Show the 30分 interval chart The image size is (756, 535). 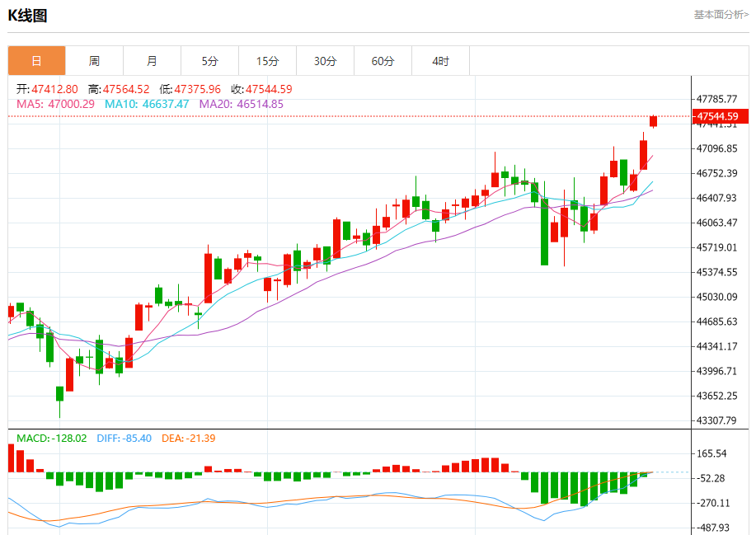pyautogui.click(x=325, y=61)
